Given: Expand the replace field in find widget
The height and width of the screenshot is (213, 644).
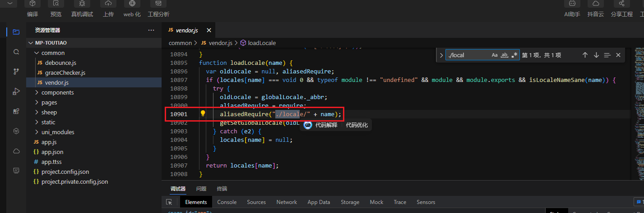Looking at the screenshot, I should pos(441,55).
